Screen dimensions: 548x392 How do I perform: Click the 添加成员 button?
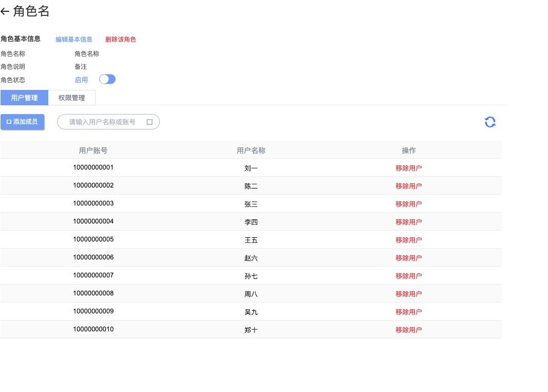[x=23, y=122]
